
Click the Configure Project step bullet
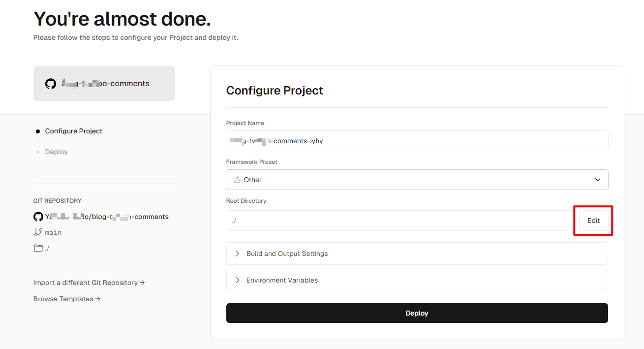click(38, 131)
